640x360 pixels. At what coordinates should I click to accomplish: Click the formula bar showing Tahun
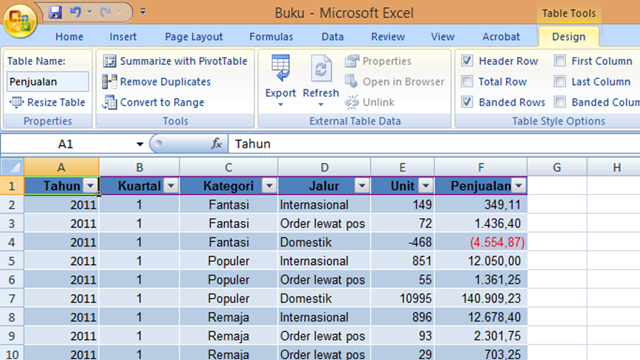coord(434,144)
